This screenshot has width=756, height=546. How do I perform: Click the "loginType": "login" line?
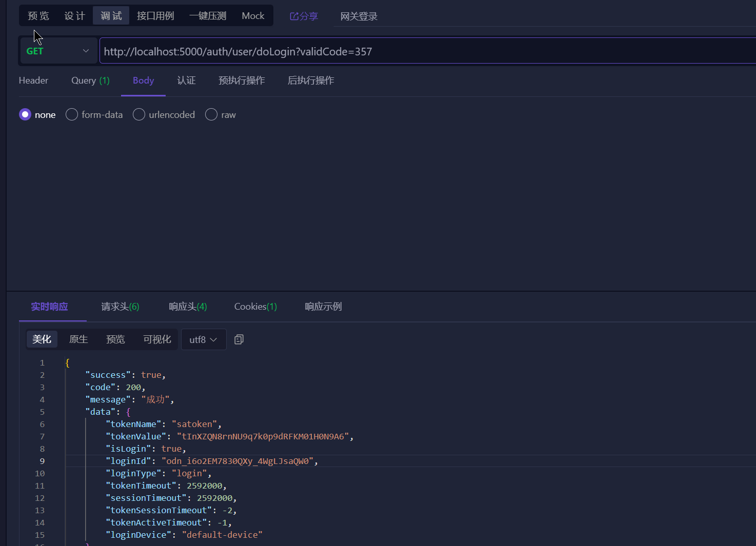point(158,473)
